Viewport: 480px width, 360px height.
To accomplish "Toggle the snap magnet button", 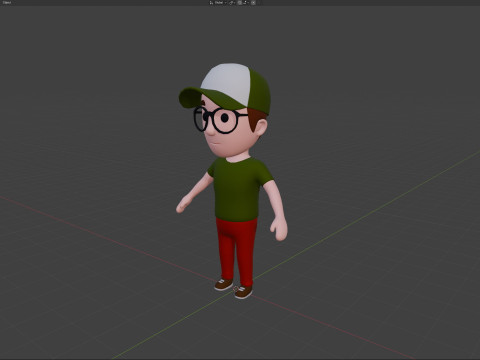I will (240, 2).
